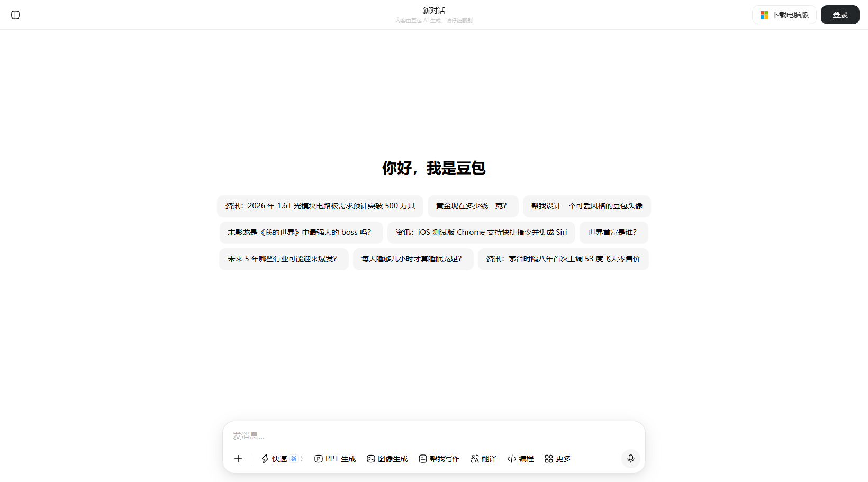Click suggestion about iOS 测试版 Chrome
The width and height of the screenshot is (868, 482).
tap(481, 233)
